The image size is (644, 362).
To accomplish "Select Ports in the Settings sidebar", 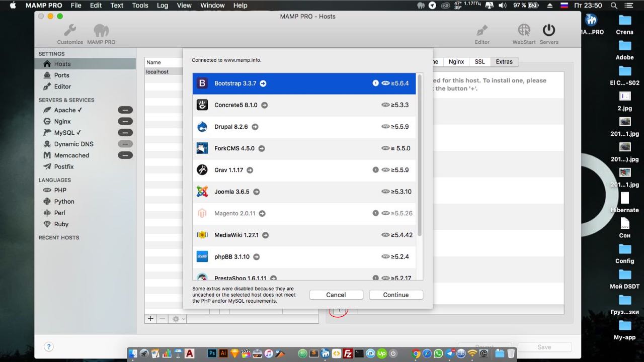I will pos(86,75).
